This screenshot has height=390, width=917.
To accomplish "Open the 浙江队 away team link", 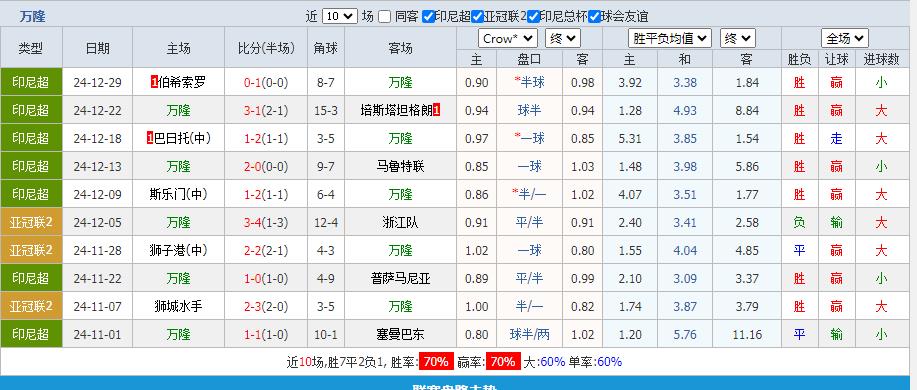I will tap(401, 222).
